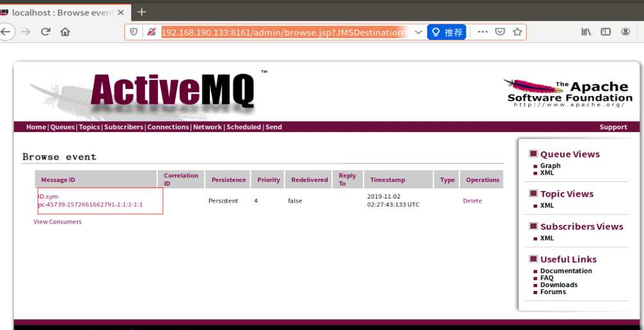The height and width of the screenshot is (330, 644).
Task: Open the Forums useful link
Action: coord(553,292)
